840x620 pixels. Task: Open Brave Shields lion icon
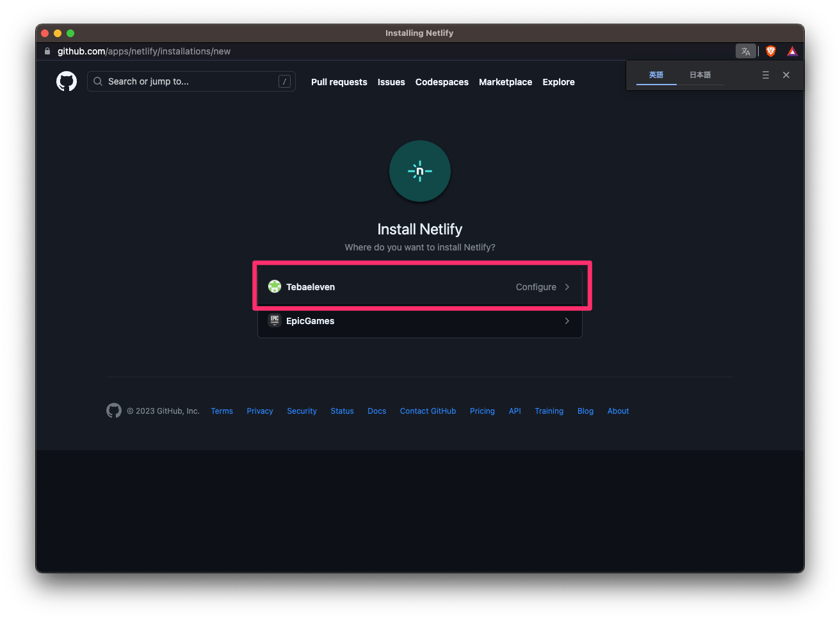click(x=771, y=51)
